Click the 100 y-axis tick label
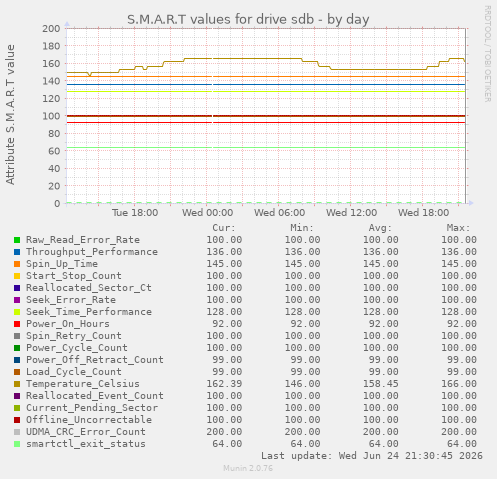This screenshot has height=479, width=497. pos(51,116)
